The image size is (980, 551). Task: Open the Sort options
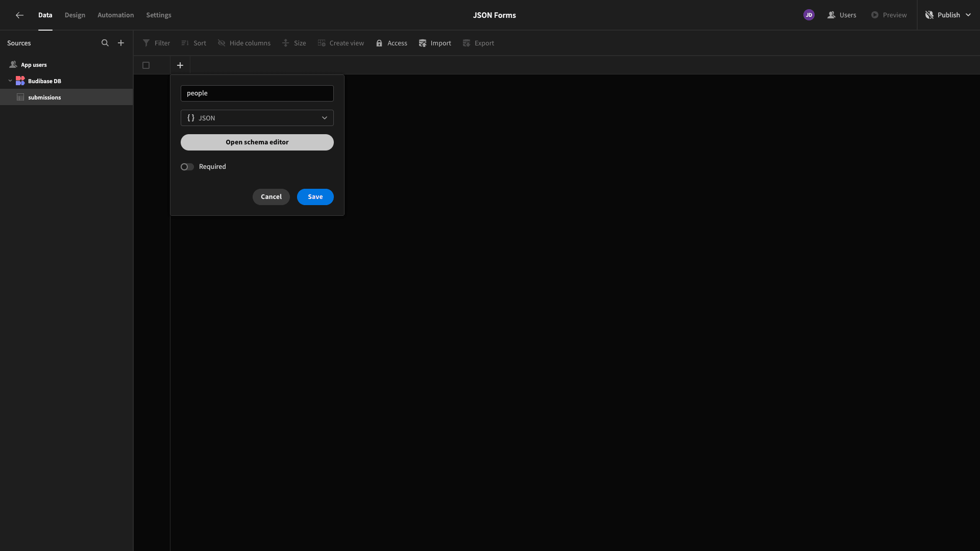[193, 43]
